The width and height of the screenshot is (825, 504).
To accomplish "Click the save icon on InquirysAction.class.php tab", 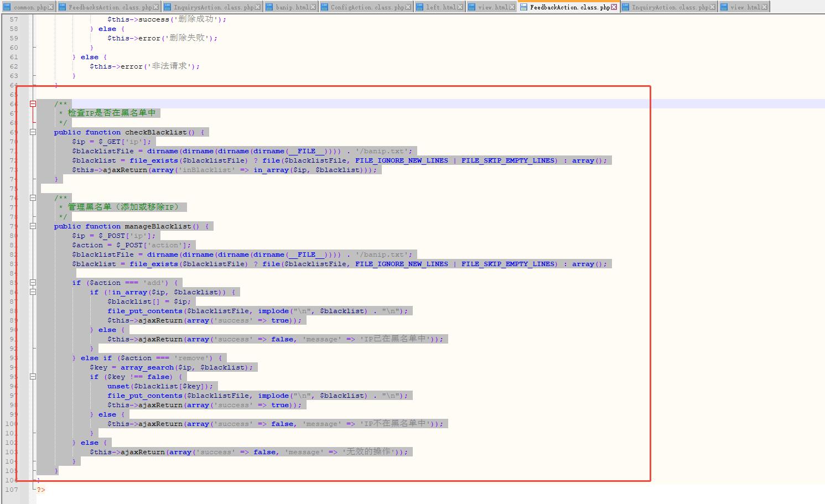I will point(168,7).
